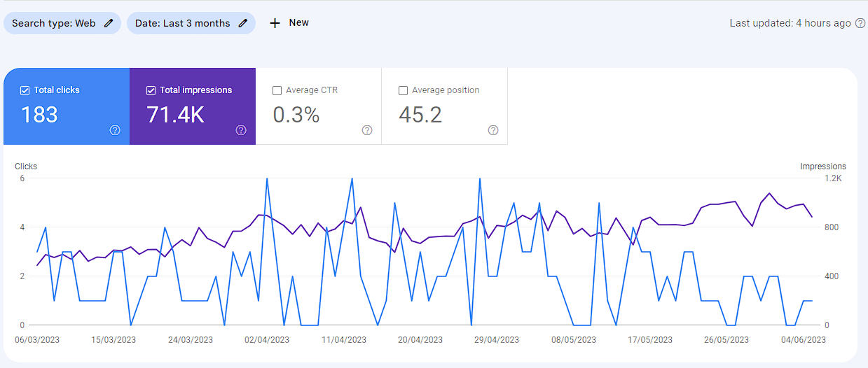This screenshot has height=368, width=868.
Task: Uncheck the Total clicks checkbox
Action: pos(25,90)
